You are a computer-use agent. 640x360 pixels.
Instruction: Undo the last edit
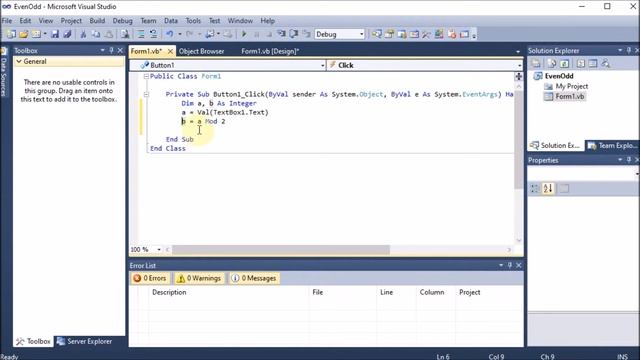169,34
